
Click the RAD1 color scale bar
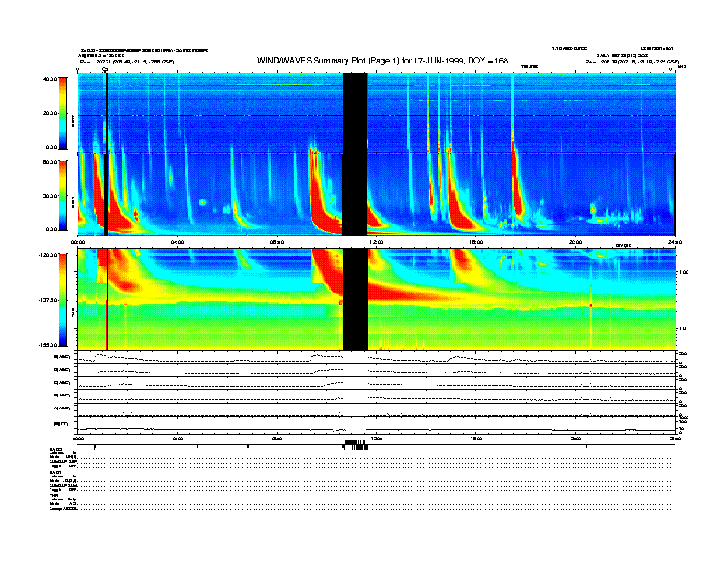coord(63,195)
